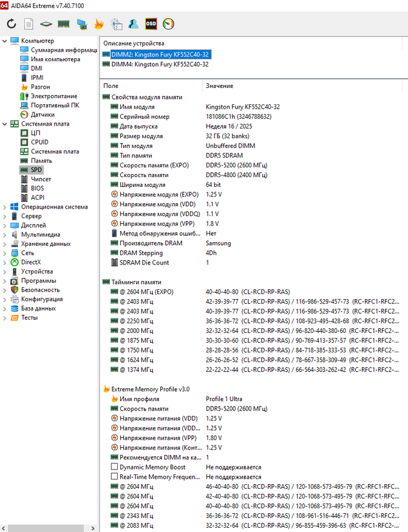Select the Программы tree item

click(33, 281)
